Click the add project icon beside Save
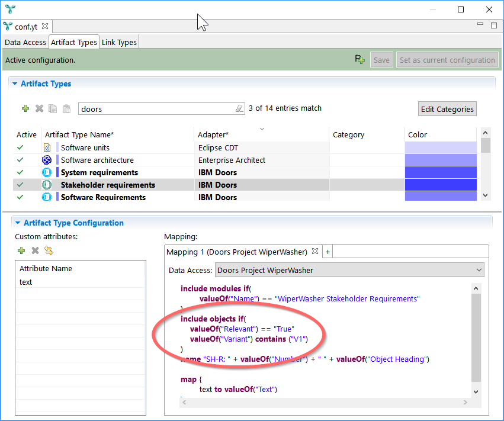The image size is (504, 421). click(x=359, y=59)
